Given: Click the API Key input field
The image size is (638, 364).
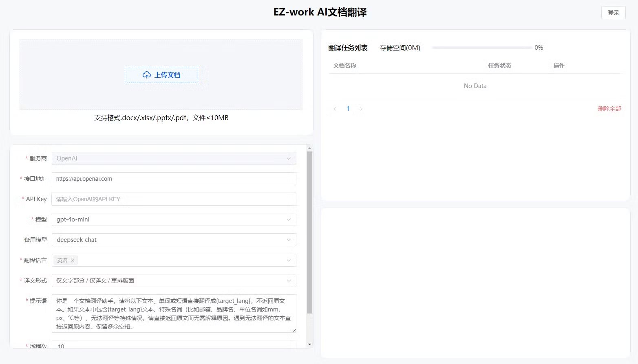Looking at the screenshot, I should [173, 199].
